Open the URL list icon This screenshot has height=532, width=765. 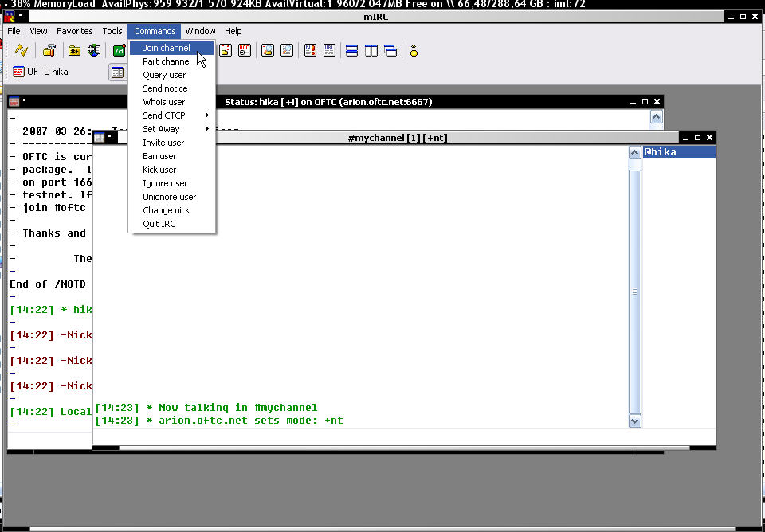(x=329, y=50)
